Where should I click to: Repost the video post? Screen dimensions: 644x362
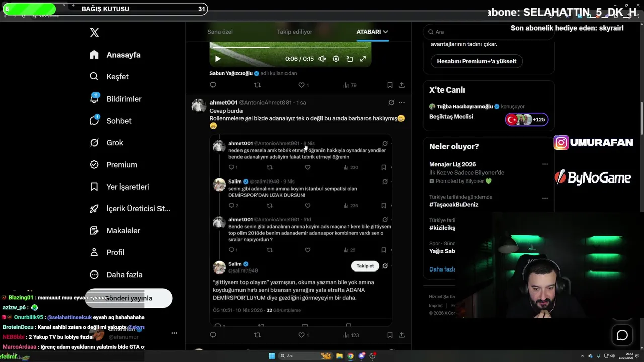pos(257,85)
